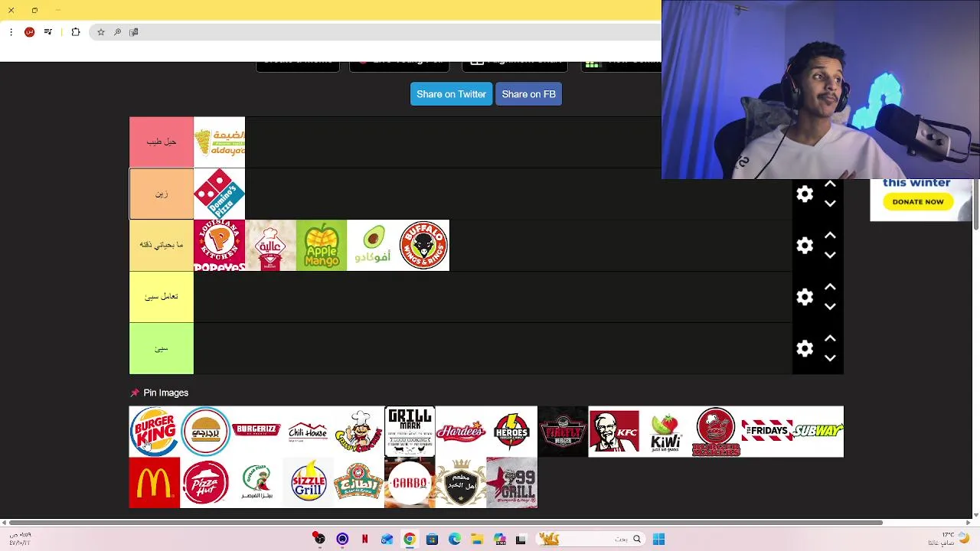
Task: Pick the 99 Grill logo
Action: pyautogui.click(x=511, y=483)
